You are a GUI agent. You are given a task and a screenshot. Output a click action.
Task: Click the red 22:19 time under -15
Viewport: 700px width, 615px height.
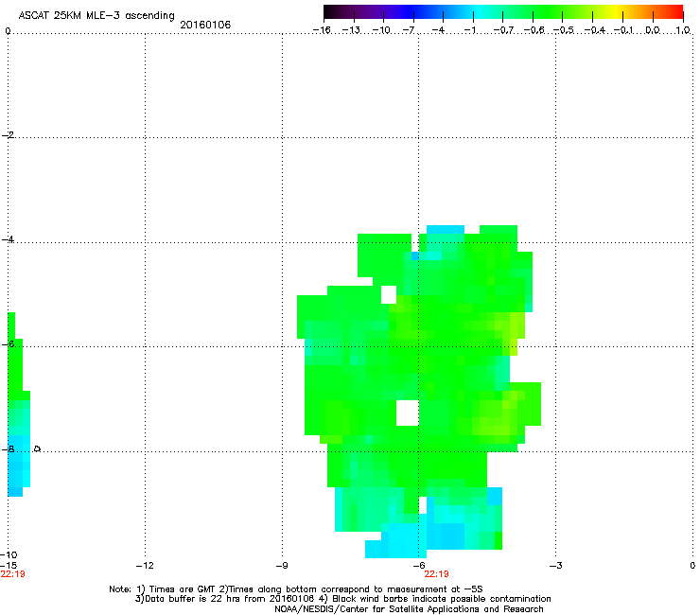click(x=13, y=574)
